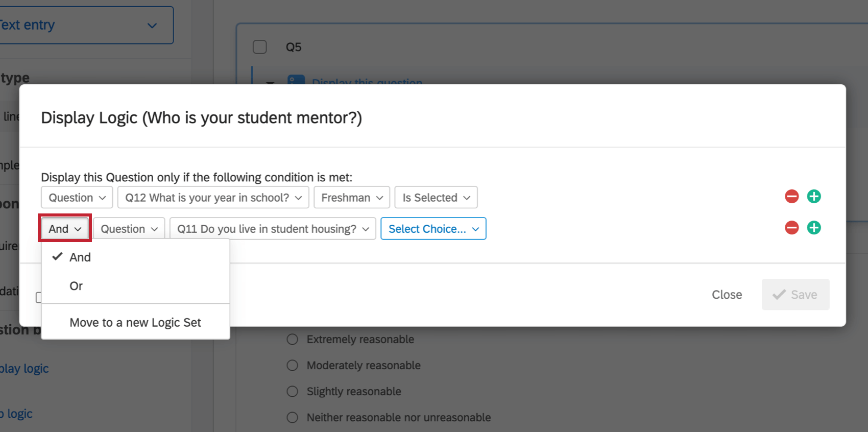
Task: Remove the first condition with the red minus icon
Action: [791, 197]
